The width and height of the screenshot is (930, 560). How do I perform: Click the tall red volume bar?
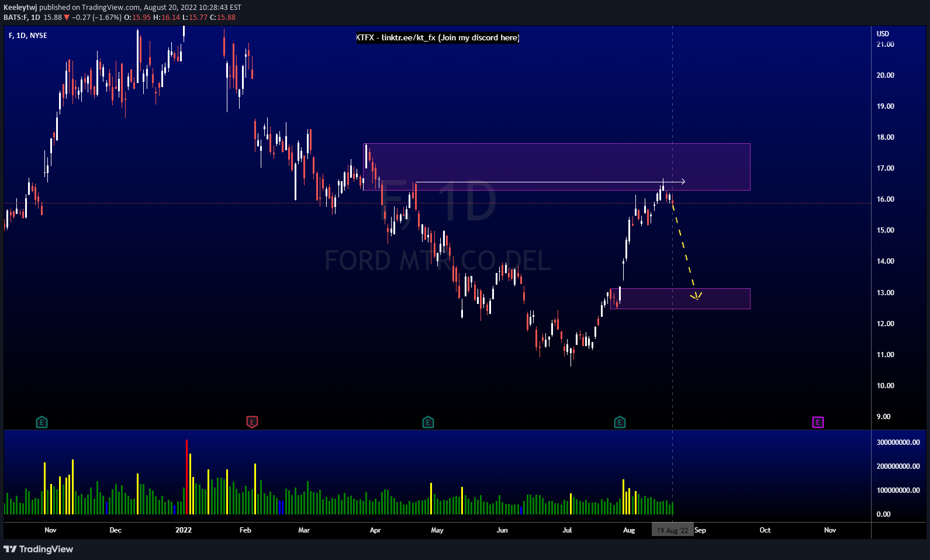(187, 477)
